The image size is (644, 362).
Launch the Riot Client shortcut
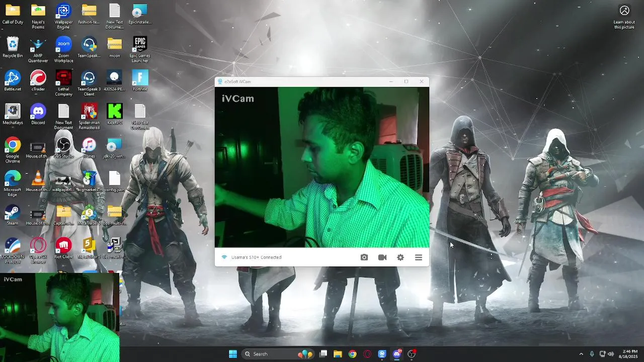pos(63,248)
